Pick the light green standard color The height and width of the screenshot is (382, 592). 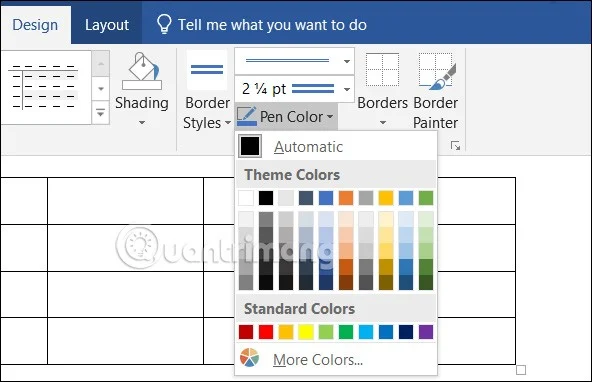click(326, 332)
